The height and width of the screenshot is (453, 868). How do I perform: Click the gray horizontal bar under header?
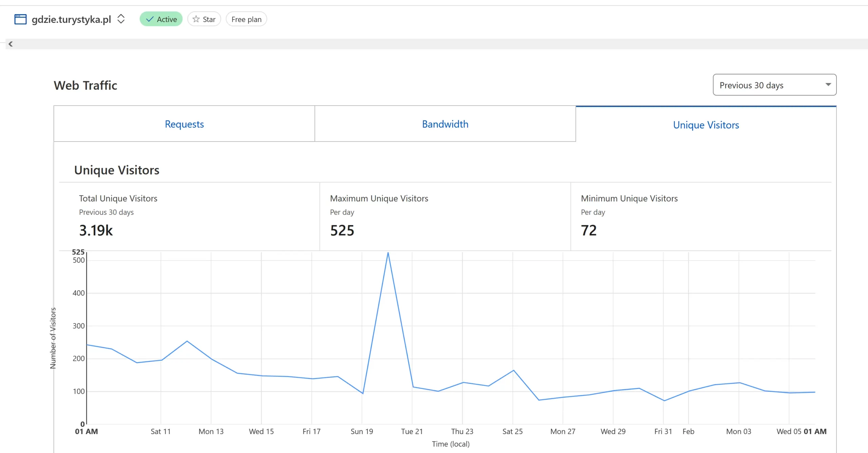441,44
